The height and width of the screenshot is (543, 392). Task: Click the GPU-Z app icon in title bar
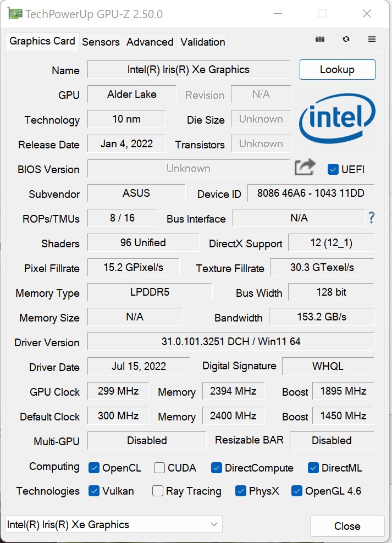pyautogui.click(x=15, y=14)
